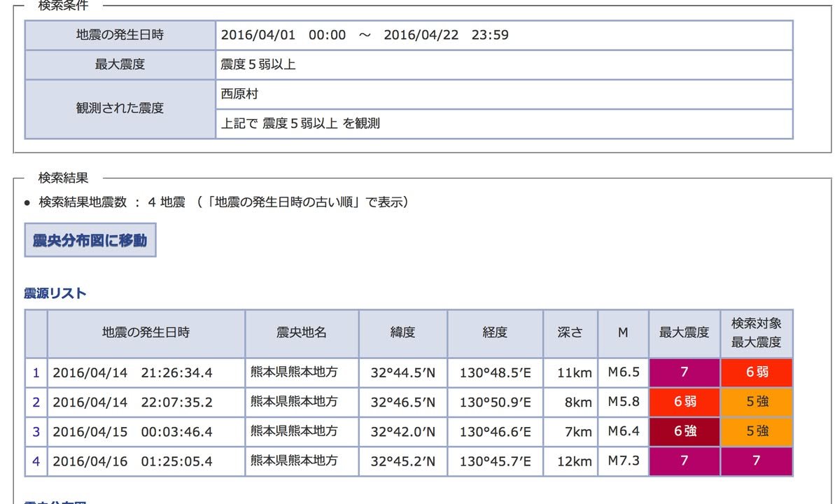Click the dark red 6強 intensity cell
The height and width of the screenshot is (504, 835).
point(684,432)
